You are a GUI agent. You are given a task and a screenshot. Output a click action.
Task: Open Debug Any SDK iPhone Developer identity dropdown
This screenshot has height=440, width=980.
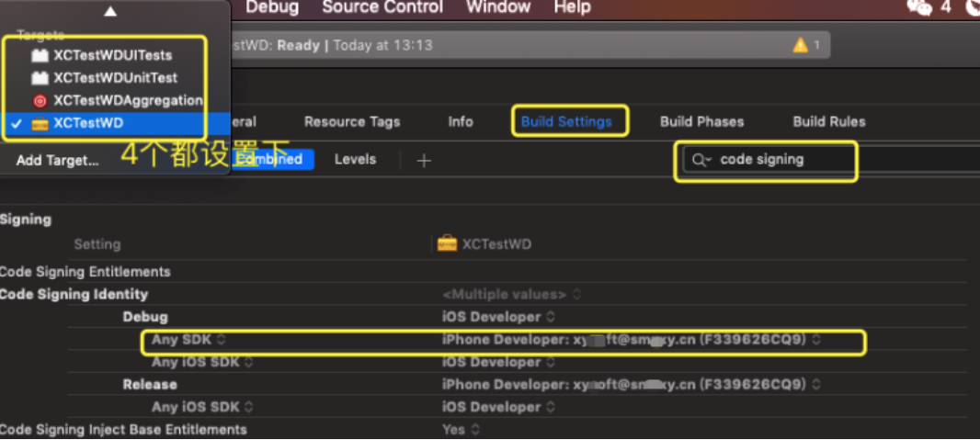[x=632, y=340]
